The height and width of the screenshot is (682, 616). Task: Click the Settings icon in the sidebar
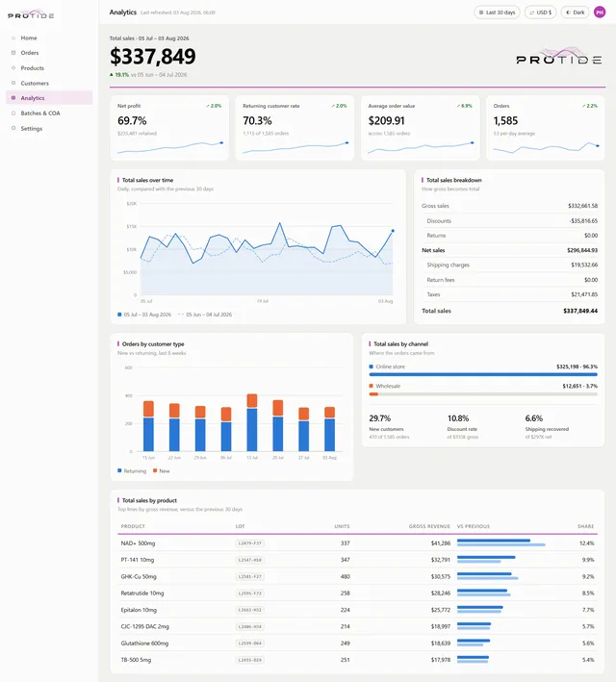(x=13, y=128)
